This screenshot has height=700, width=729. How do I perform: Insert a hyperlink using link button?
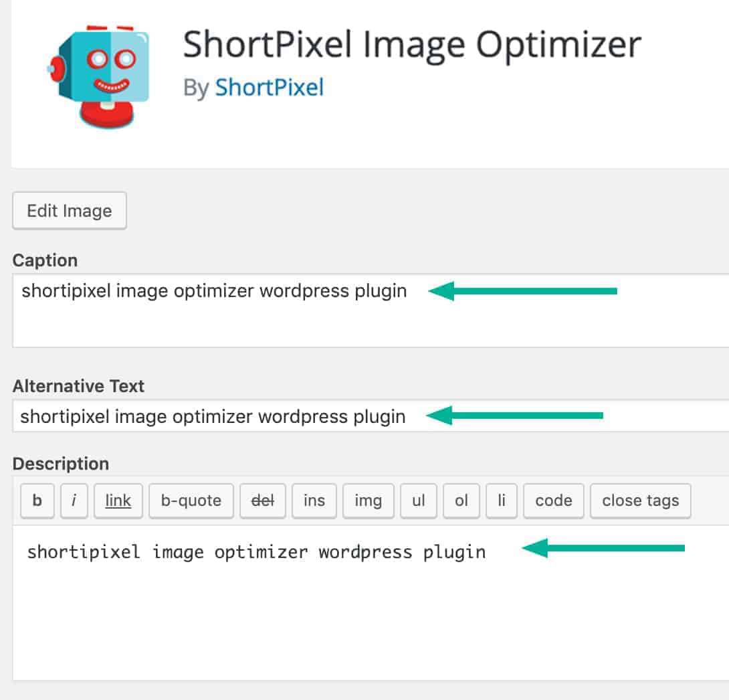coord(118,501)
